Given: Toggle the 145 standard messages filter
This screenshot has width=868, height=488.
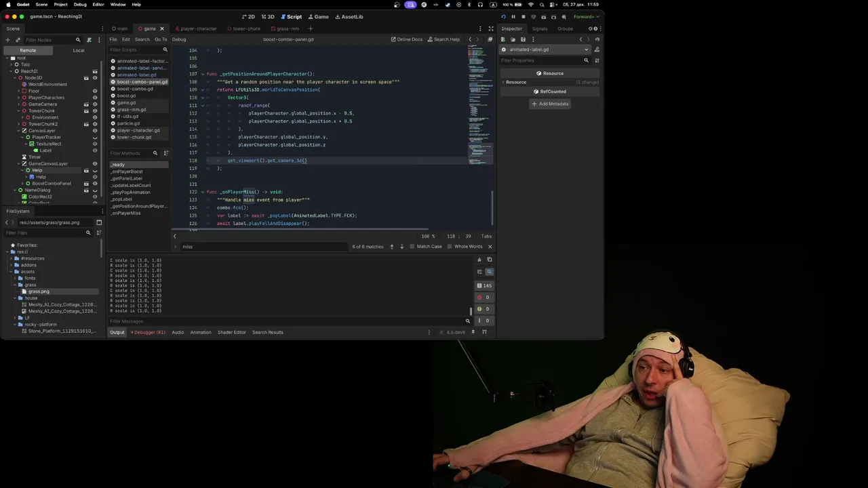Looking at the screenshot, I should point(484,285).
